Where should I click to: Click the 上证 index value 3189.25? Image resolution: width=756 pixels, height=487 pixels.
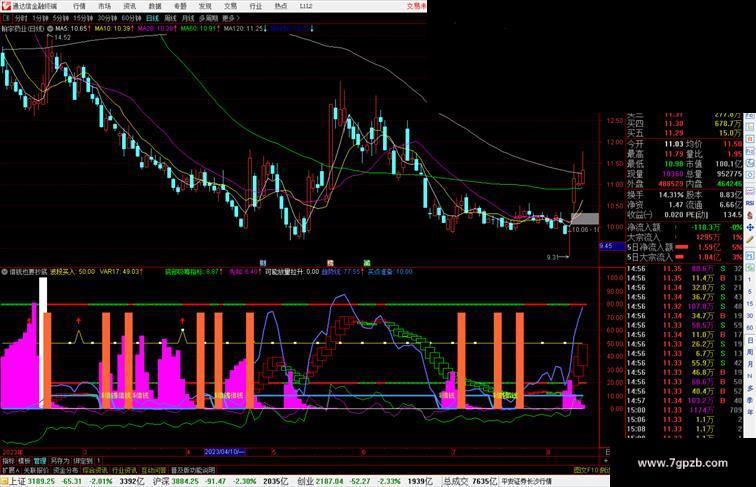click(x=40, y=481)
